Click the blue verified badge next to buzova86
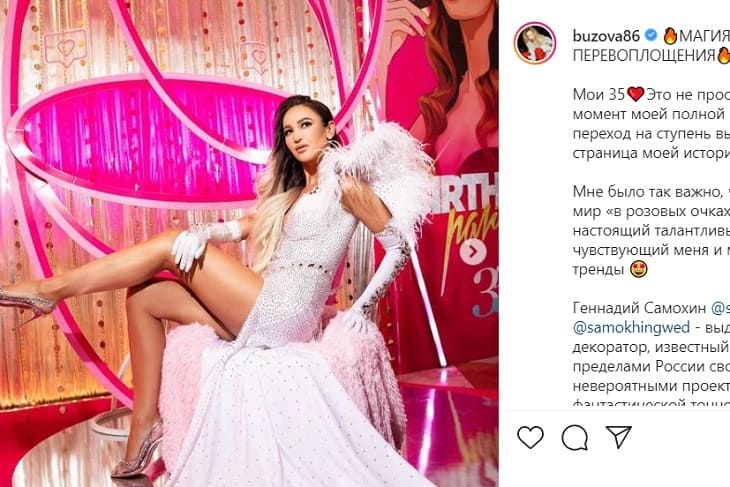Viewport: 730px width, 487px height. [651, 35]
